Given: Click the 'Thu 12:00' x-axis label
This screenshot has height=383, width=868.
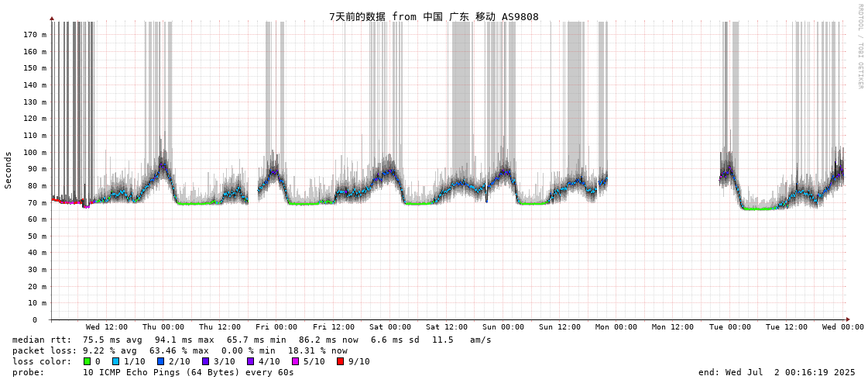Looking at the screenshot, I should tap(220, 327).
